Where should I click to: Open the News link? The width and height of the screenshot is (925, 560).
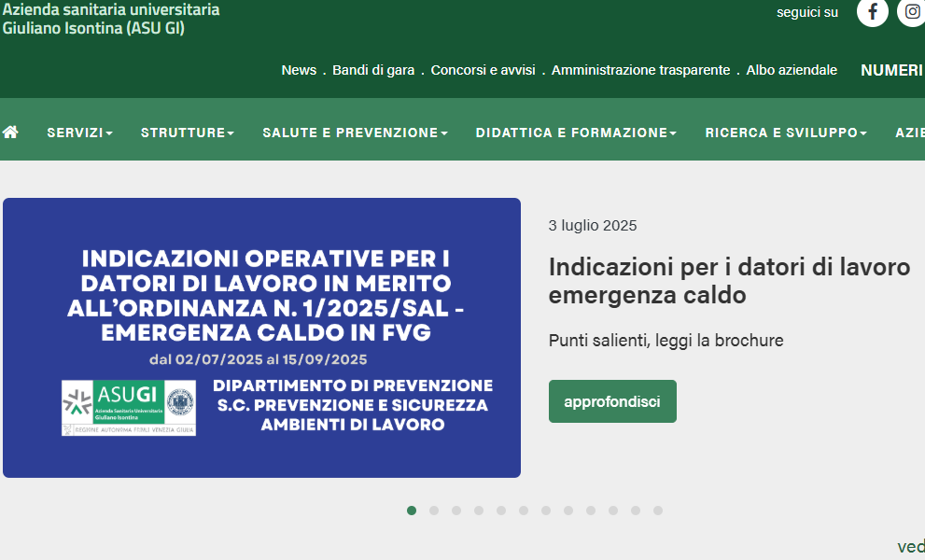299,70
